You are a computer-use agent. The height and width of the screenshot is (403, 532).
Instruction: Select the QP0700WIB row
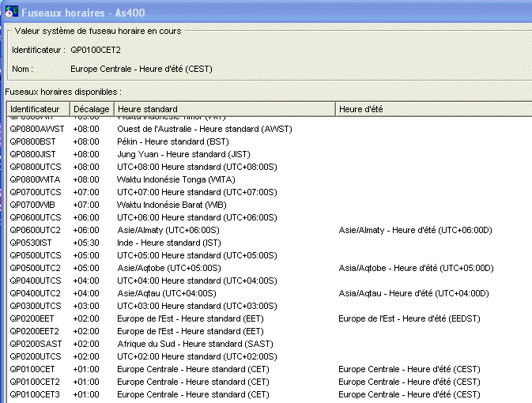click(270, 205)
